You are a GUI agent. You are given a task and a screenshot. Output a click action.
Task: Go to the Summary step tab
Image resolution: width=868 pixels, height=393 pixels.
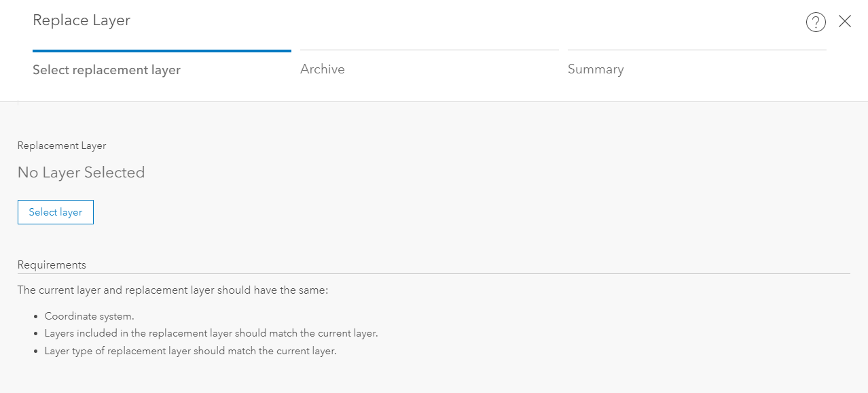tap(596, 69)
